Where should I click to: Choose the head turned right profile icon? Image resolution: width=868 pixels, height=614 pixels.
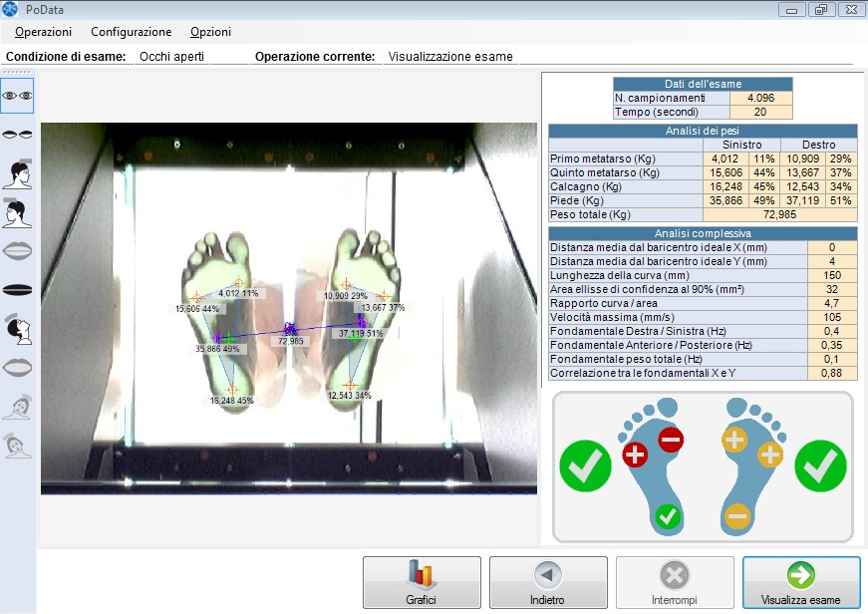pos(18,172)
